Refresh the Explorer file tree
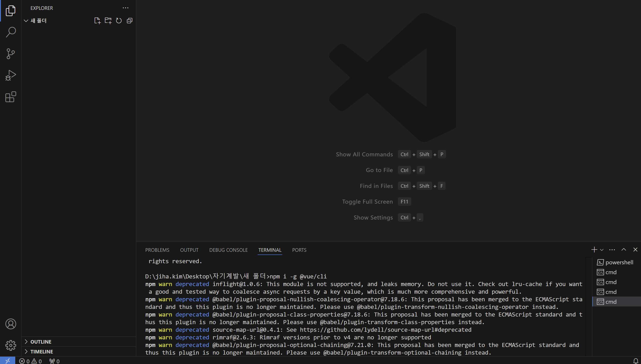Screen dimensions: 641x364 click(x=119, y=21)
